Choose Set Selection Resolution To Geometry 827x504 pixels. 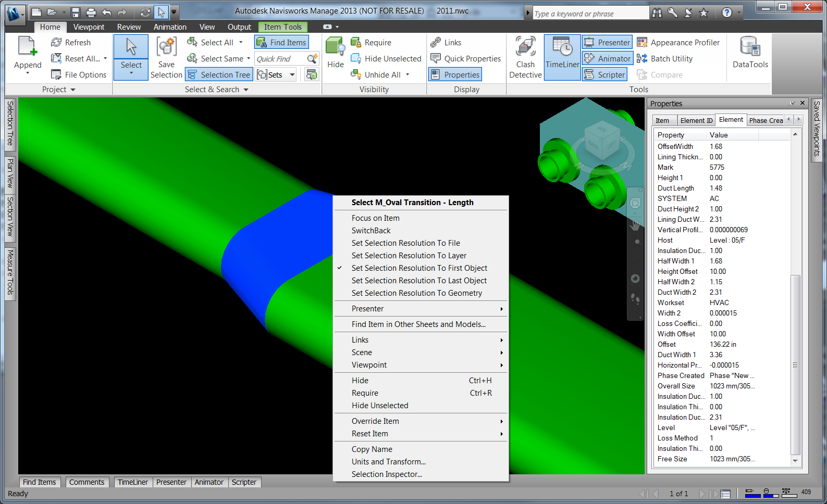[x=421, y=293]
